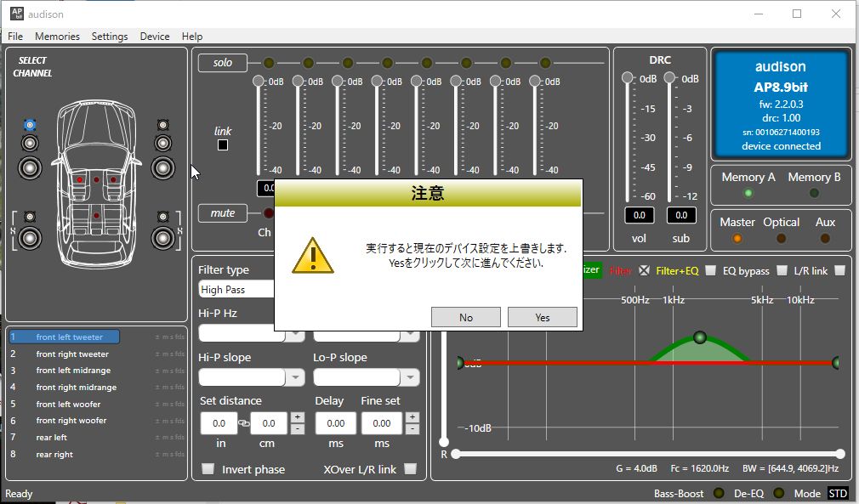Toggle the channel link checkbox
This screenshot has width=859, height=504.
[223, 145]
